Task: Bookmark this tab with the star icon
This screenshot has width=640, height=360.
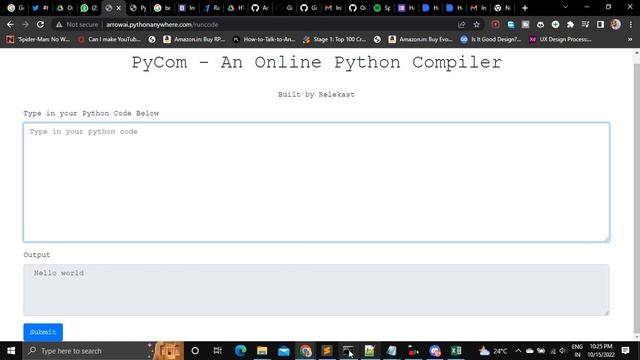Action: [x=476, y=24]
